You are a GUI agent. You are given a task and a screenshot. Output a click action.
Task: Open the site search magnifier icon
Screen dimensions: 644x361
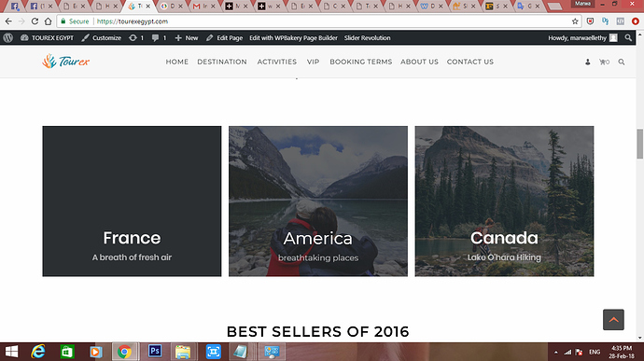click(622, 62)
